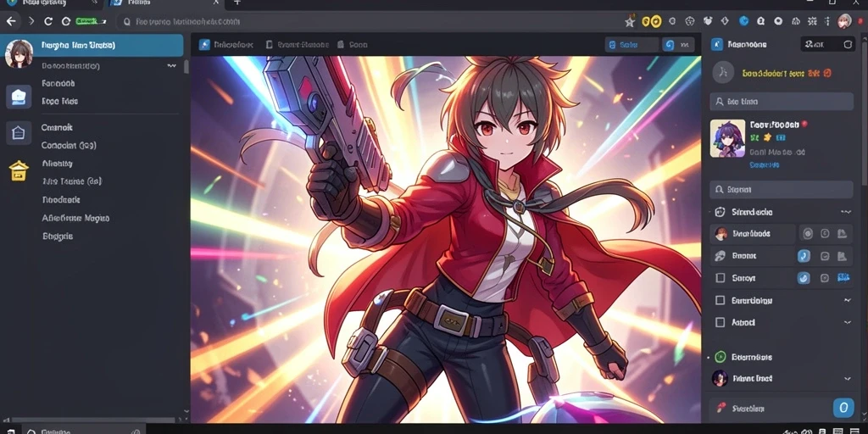Click the gray round icon in the first list row
Image resolution: width=868 pixels, height=434 pixels.
tap(808, 234)
